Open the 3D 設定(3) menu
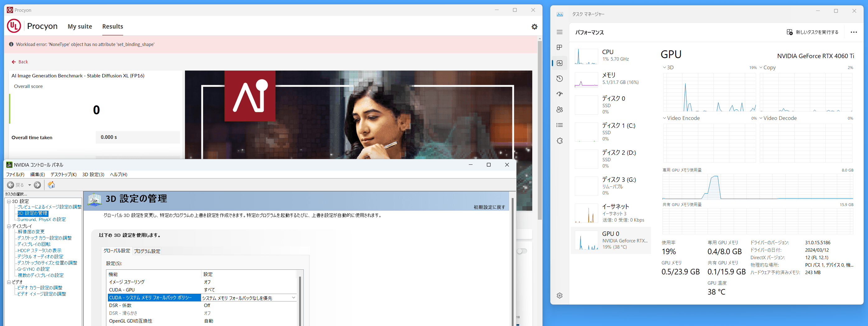Viewport: 868px width, 326px height. (93, 174)
